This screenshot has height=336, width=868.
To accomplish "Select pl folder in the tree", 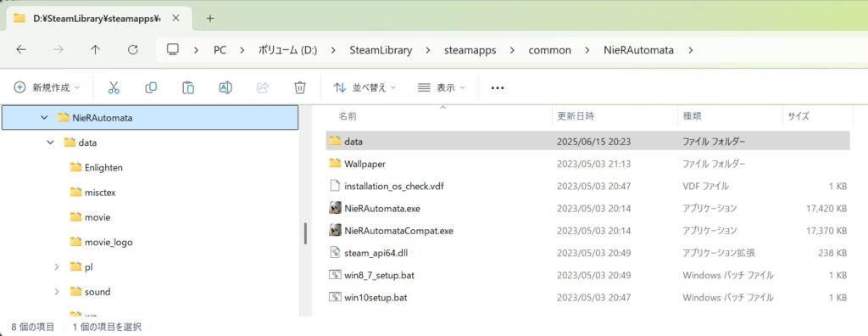I will pos(88,267).
